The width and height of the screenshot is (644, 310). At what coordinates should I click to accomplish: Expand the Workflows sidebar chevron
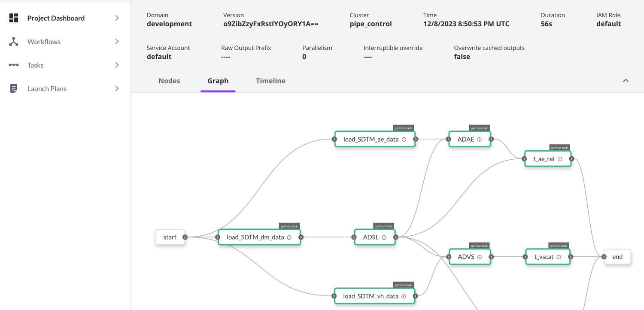coord(117,41)
